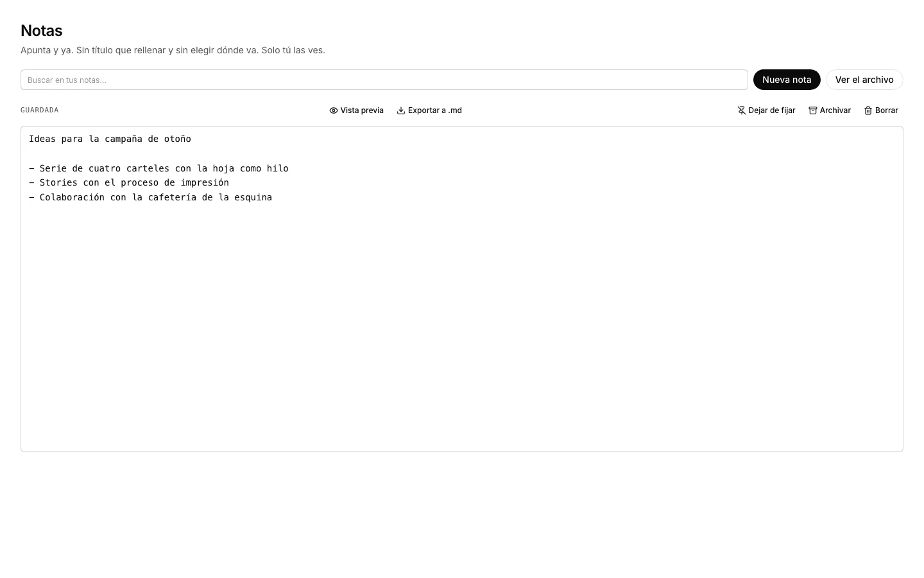924x578 pixels.
Task: Click the line 'Stories con el proceso de impresión'
Action: click(x=134, y=182)
